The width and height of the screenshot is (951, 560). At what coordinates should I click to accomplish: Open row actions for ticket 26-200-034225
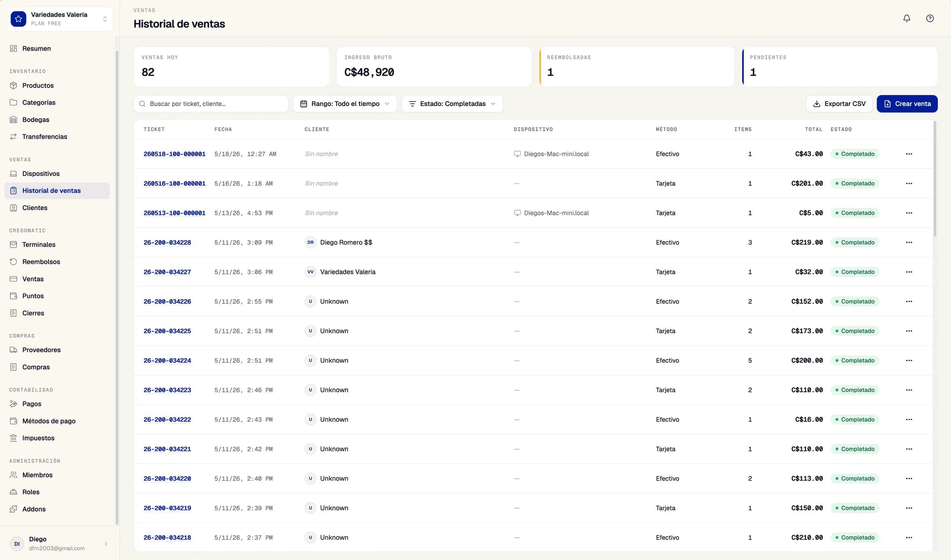[x=909, y=331]
